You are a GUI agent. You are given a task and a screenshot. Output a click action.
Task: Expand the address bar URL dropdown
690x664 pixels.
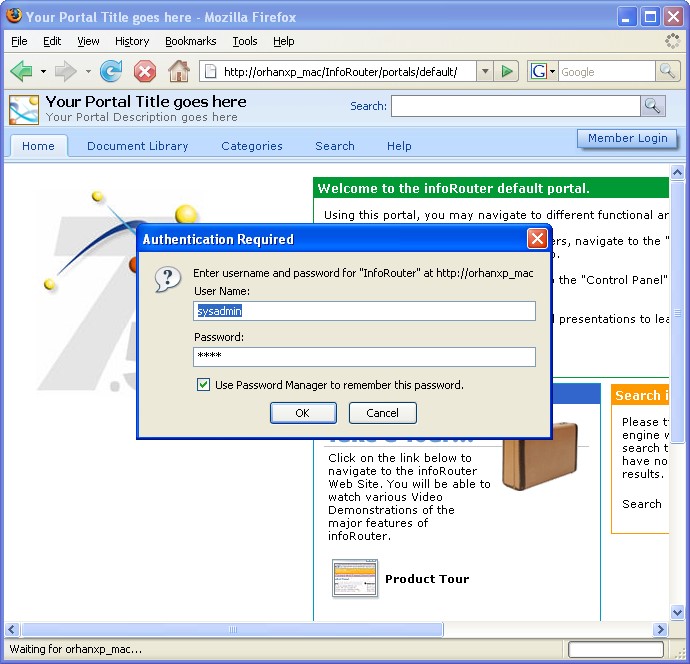point(485,71)
